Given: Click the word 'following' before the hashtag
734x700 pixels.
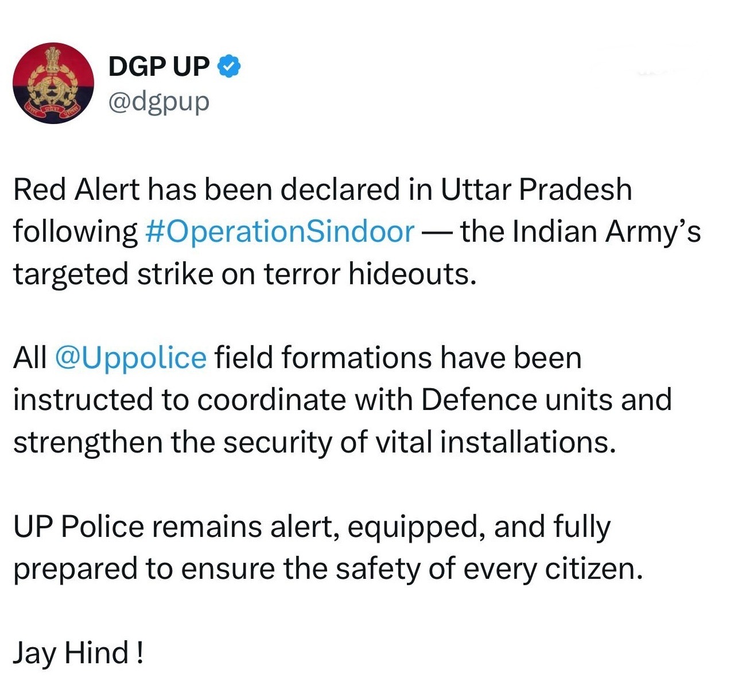Looking at the screenshot, I should [x=75, y=232].
